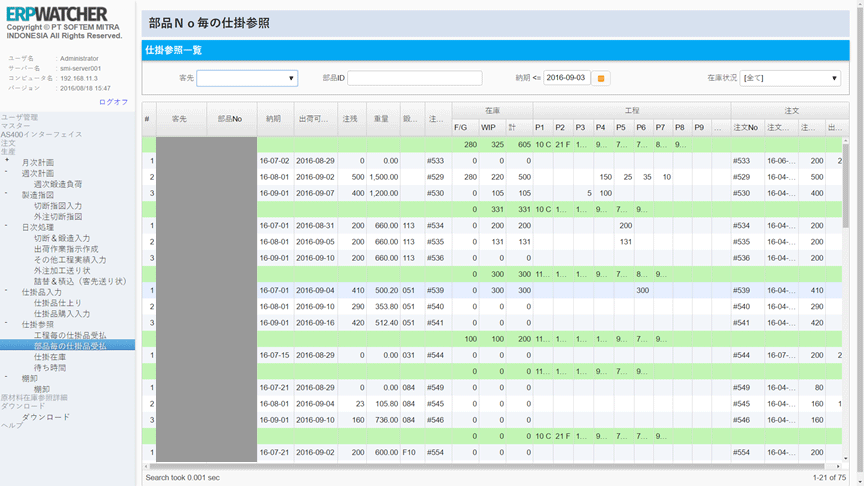Click the ERPWATCHER logo

[x=57, y=14]
